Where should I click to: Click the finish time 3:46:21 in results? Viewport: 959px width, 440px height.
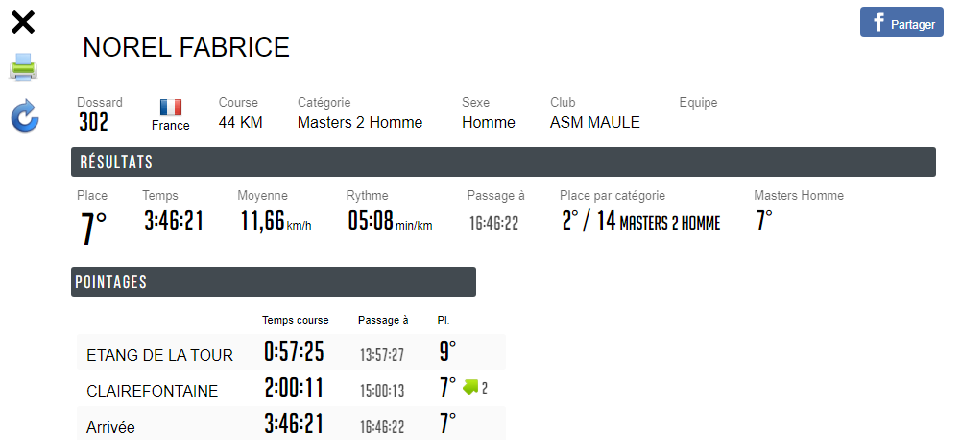(173, 221)
